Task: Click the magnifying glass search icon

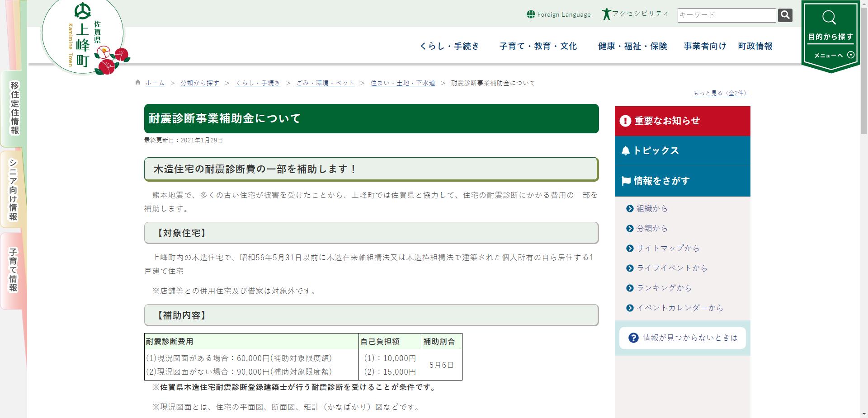Action: pyautogui.click(x=785, y=15)
